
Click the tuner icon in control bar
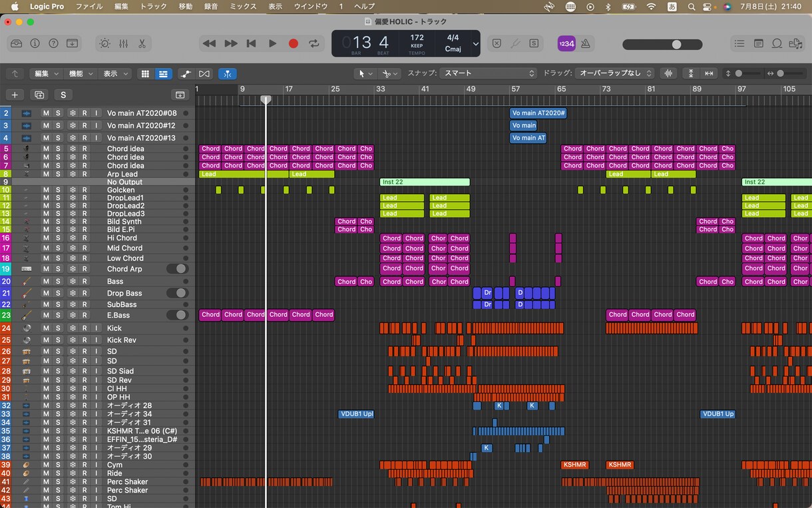tap(515, 43)
